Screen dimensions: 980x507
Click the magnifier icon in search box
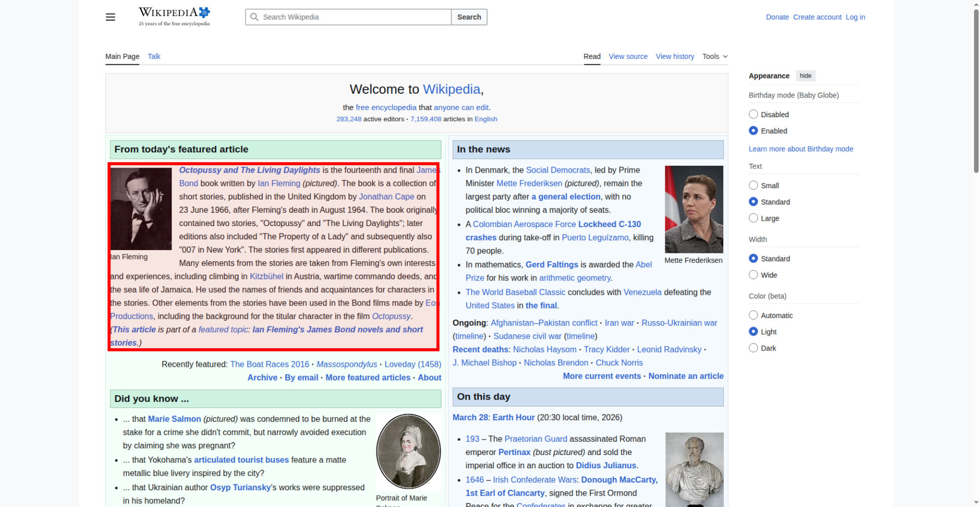pos(254,17)
